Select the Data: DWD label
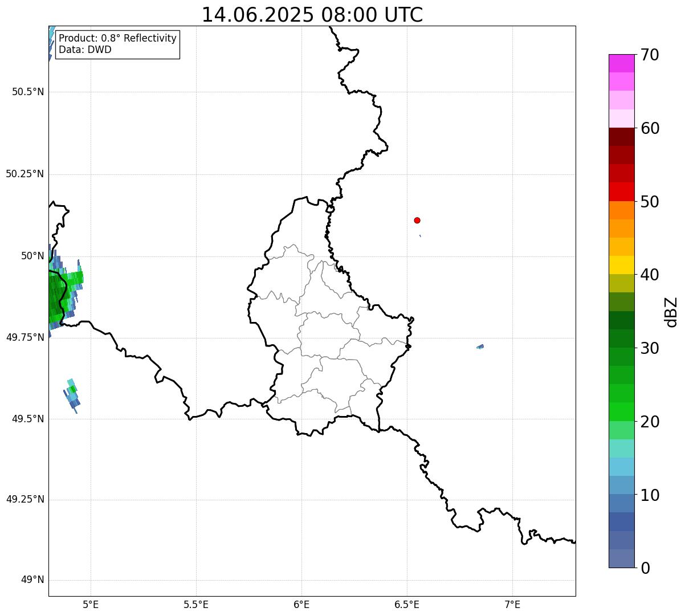Screen dimensions: 685x616 (85, 50)
